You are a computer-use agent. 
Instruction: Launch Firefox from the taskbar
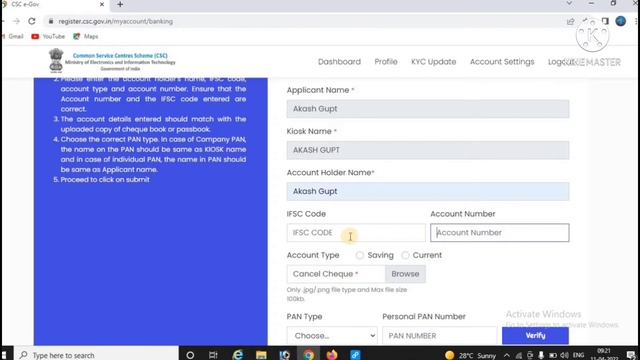click(x=332, y=355)
